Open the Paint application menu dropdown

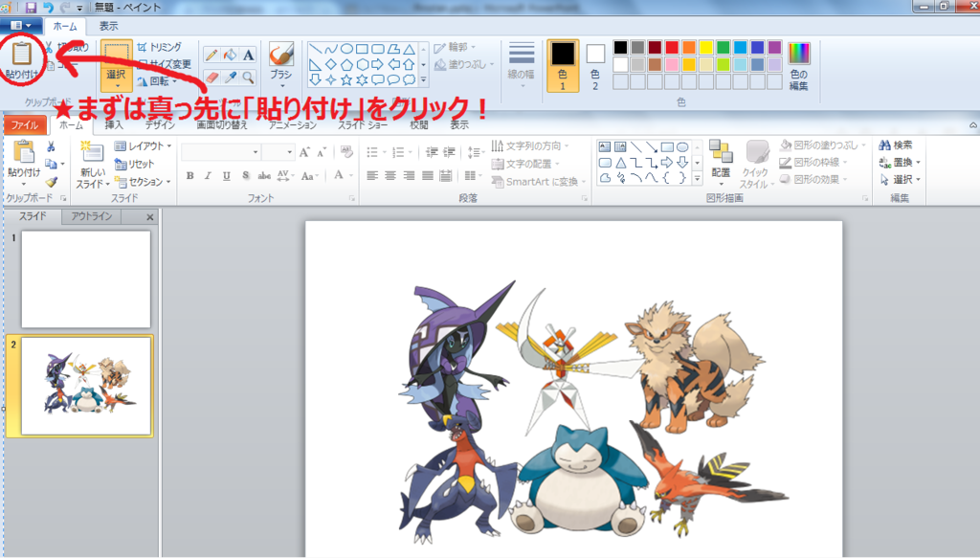pos(21,26)
